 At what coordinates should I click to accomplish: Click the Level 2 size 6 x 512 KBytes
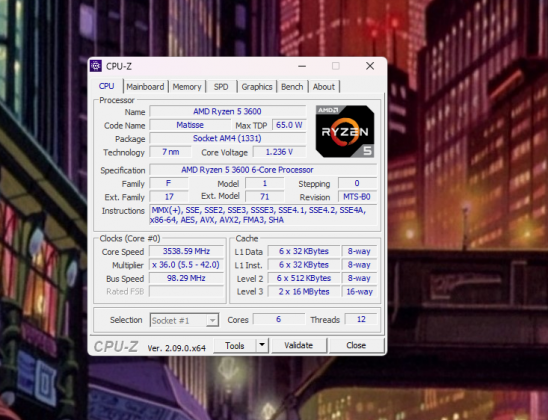click(304, 278)
